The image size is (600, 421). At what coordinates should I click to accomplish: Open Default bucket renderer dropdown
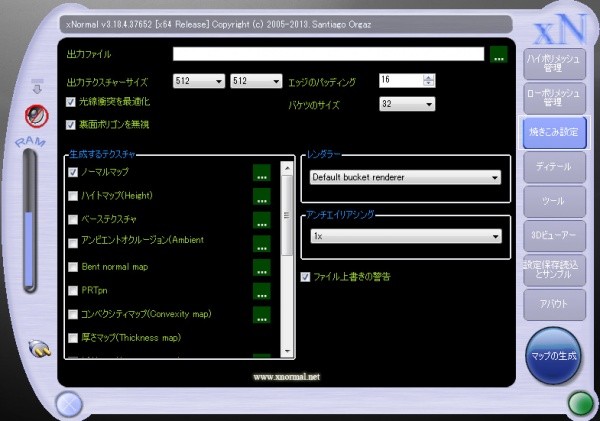(x=405, y=178)
